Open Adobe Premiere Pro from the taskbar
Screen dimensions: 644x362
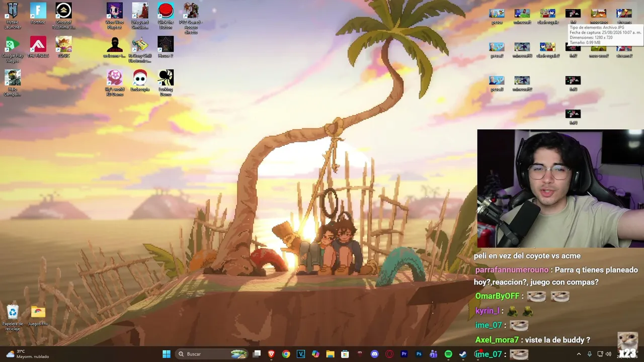[404, 354]
